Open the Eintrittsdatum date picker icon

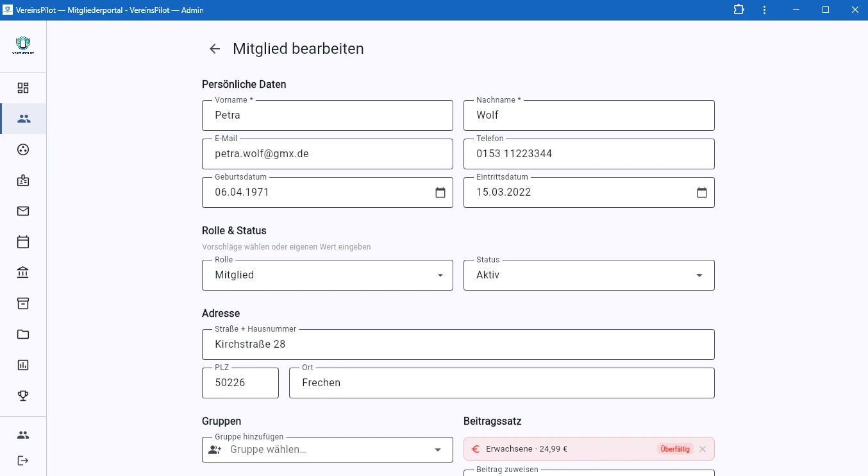pyautogui.click(x=702, y=192)
